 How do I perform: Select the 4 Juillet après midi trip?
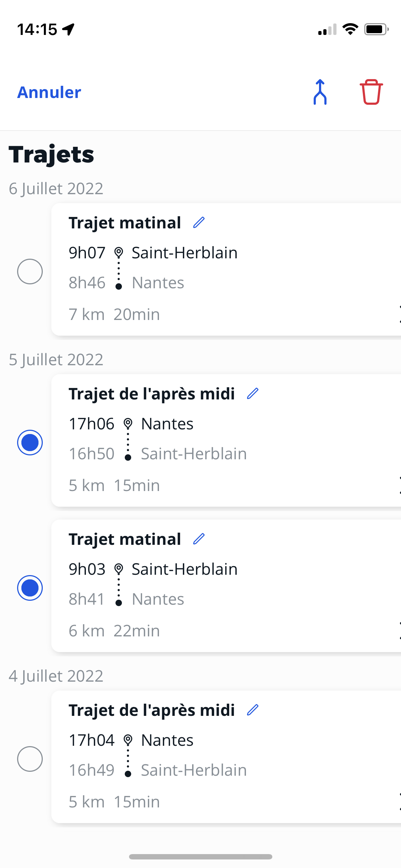coord(30,759)
